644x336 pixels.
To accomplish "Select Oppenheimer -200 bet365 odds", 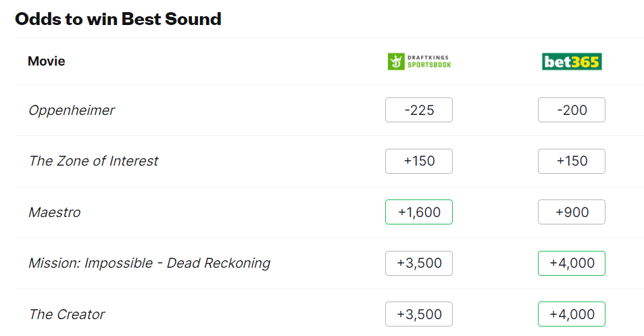I will 572,110.
